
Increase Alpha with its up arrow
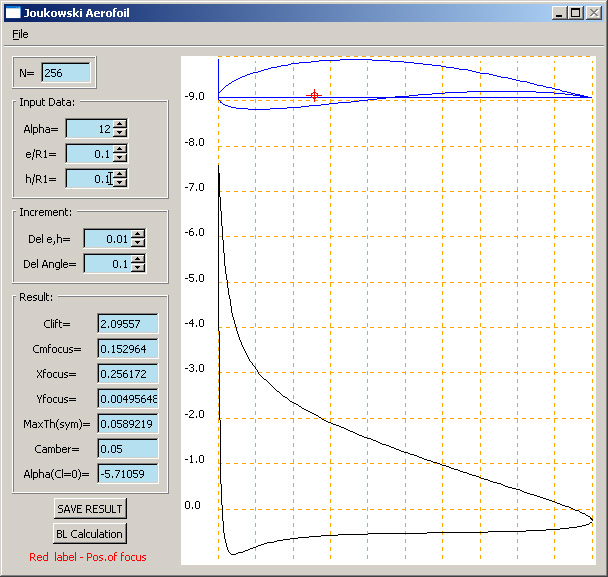coord(120,124)
